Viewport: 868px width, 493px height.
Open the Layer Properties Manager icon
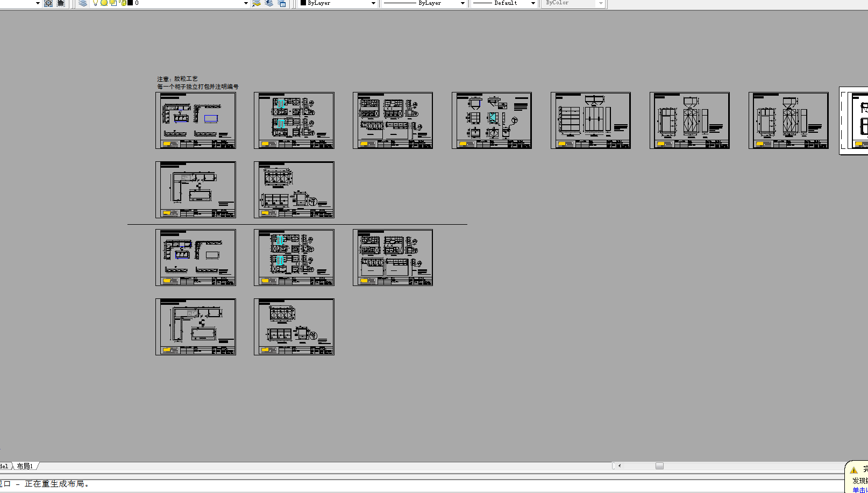tap(82, 3)
